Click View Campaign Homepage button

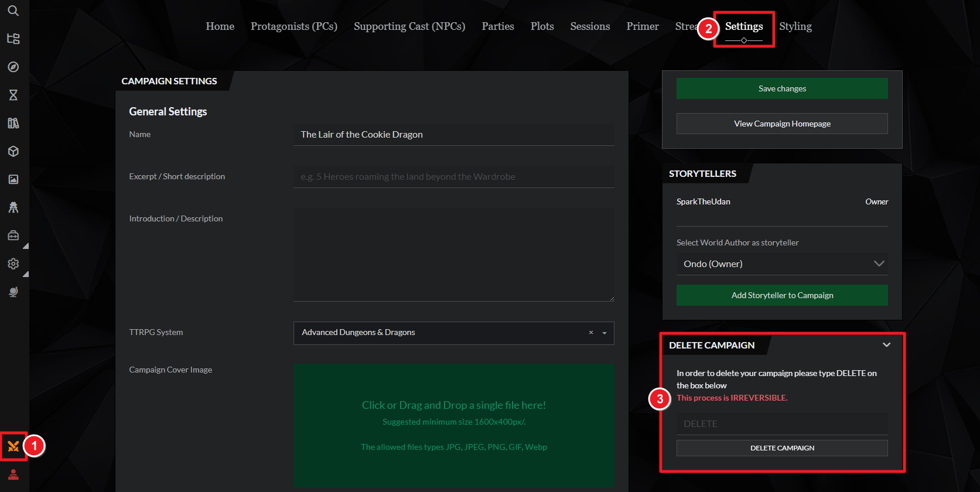tap(782, 124)
